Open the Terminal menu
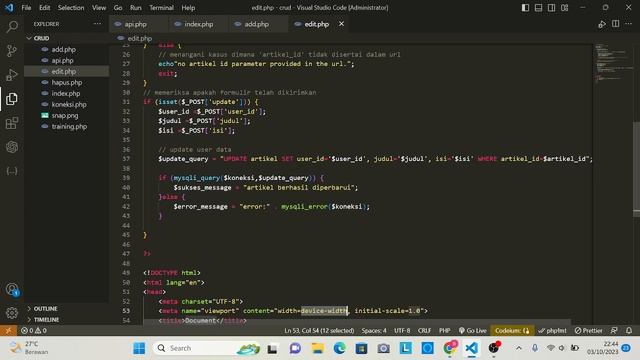The width and height of the screenshot is (640, 360). (x=161, y=8)
